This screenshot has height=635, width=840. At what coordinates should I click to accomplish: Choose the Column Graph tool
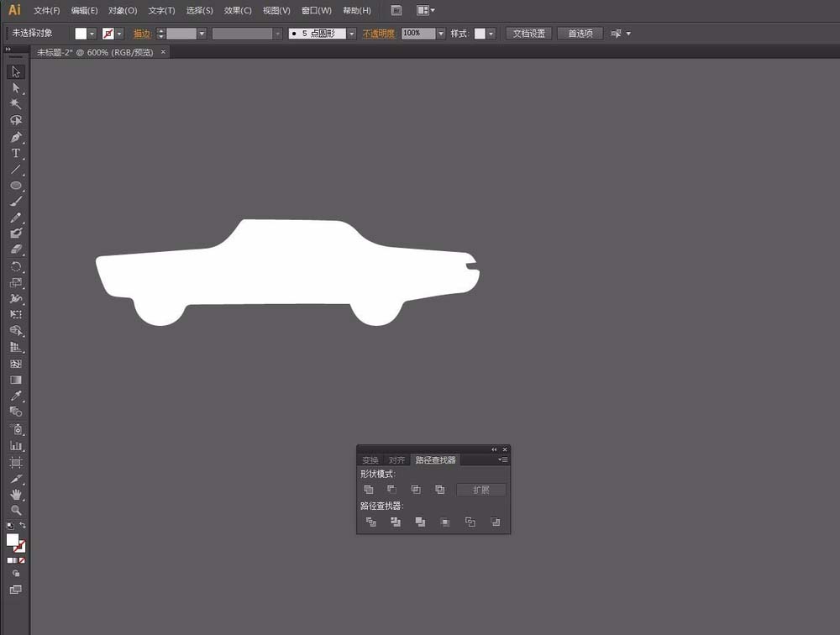[x=15, y=446]
